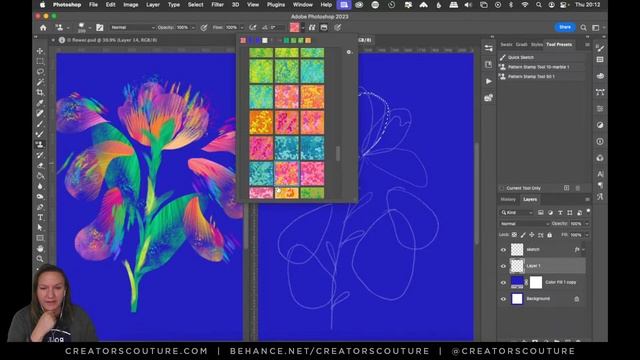The height and width of the screenshot is (360, 640).
Task: Select the Hand tool
Action: [40, 248]
